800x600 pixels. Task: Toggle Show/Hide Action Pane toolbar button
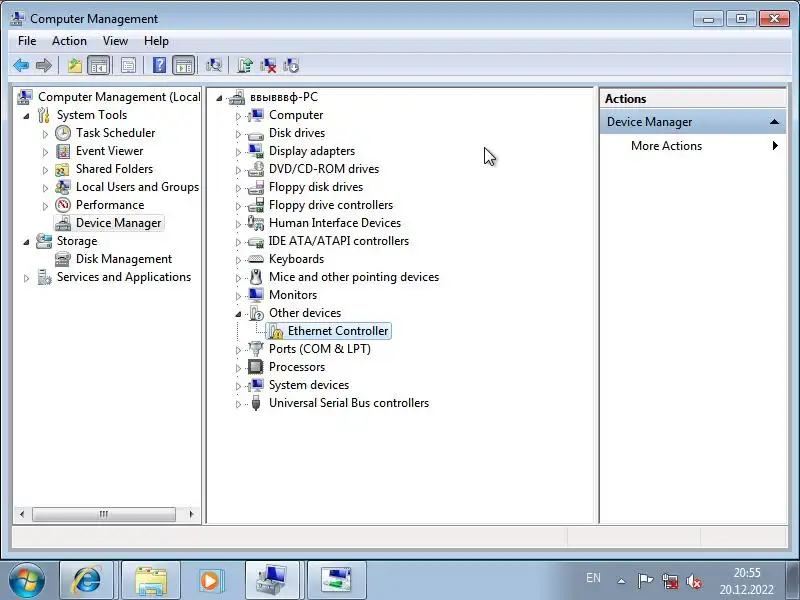tap(184, 65)
